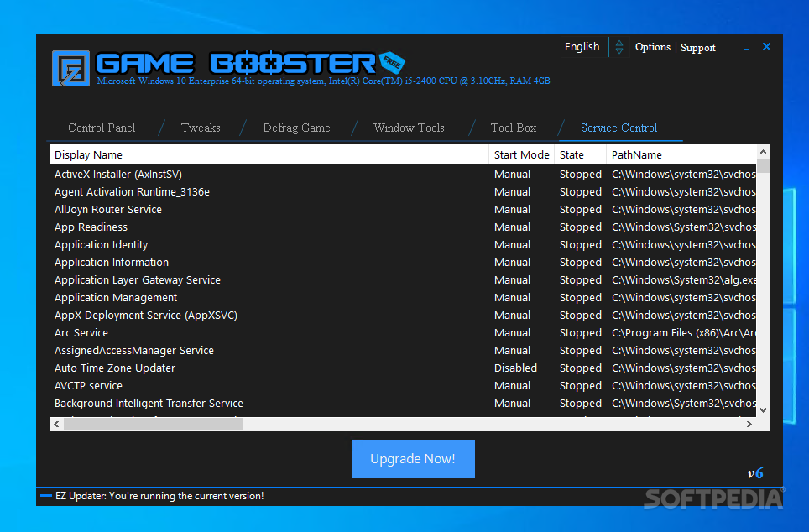Click the scroll left arrow of service list
Viewport: 809px width, 532px height.
click(x=56, y=424)
